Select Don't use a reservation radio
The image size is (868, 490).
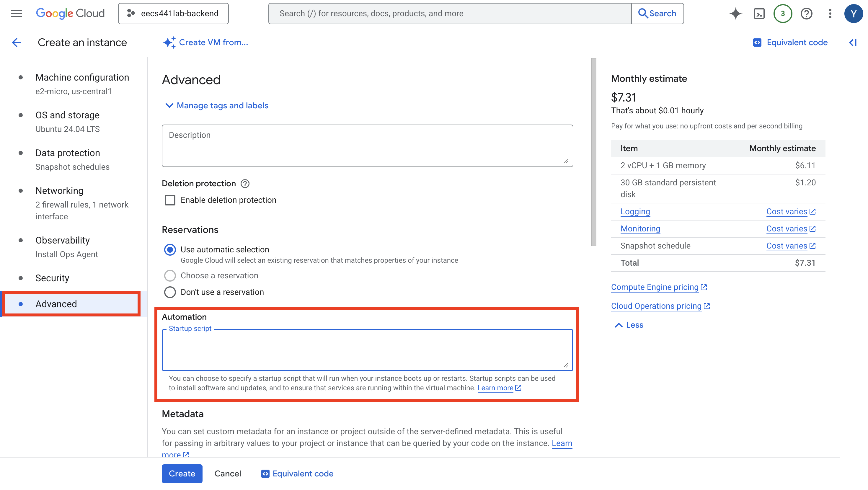tap(170, 292)
